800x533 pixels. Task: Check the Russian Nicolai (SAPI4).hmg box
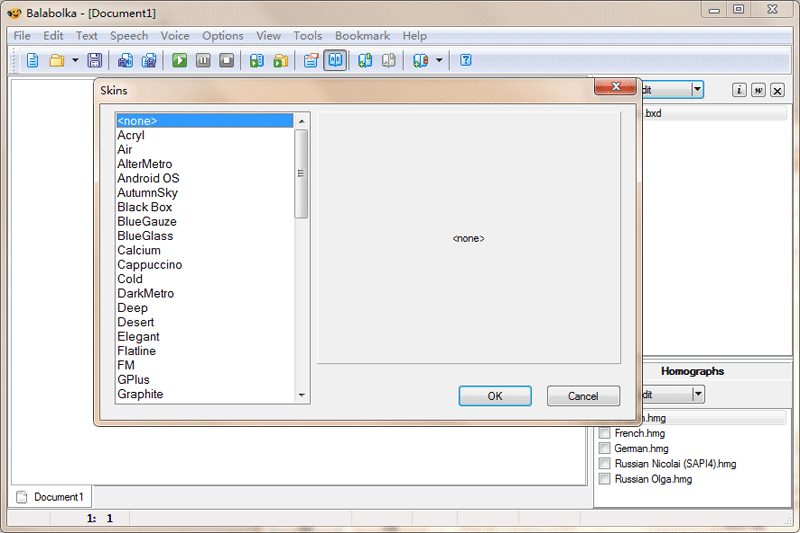click(605, 463)
